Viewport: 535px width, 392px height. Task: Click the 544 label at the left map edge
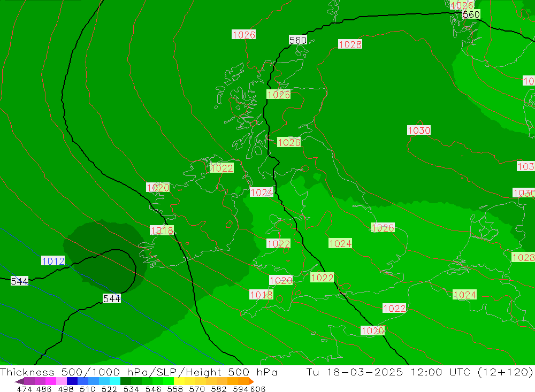pyautogui.click(x=19, y=281)
